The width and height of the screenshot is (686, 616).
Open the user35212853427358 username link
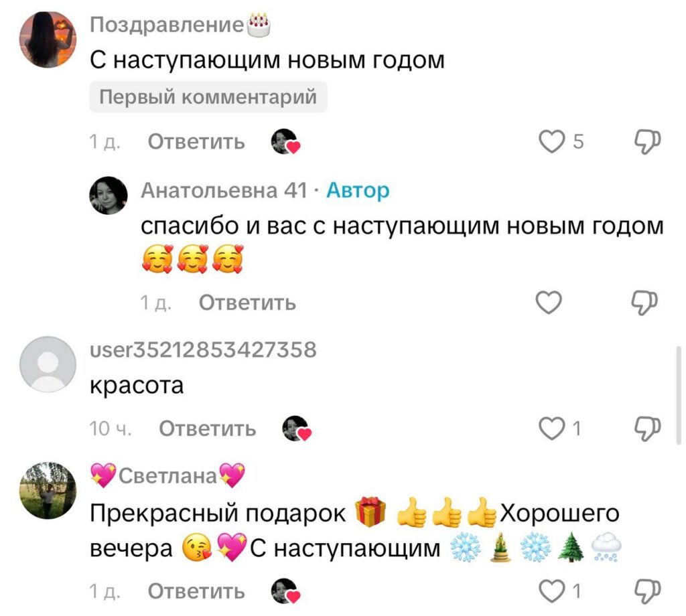[x=203, y=350]
